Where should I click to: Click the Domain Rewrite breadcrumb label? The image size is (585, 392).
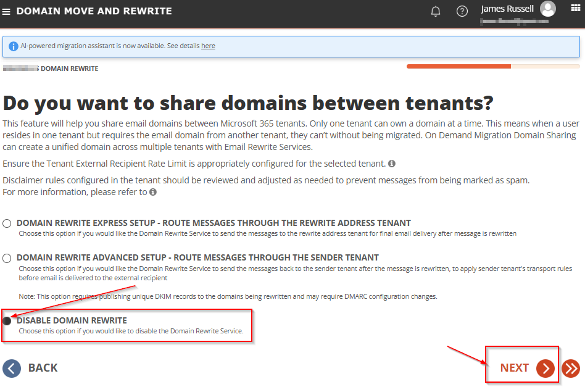(69, 69)
